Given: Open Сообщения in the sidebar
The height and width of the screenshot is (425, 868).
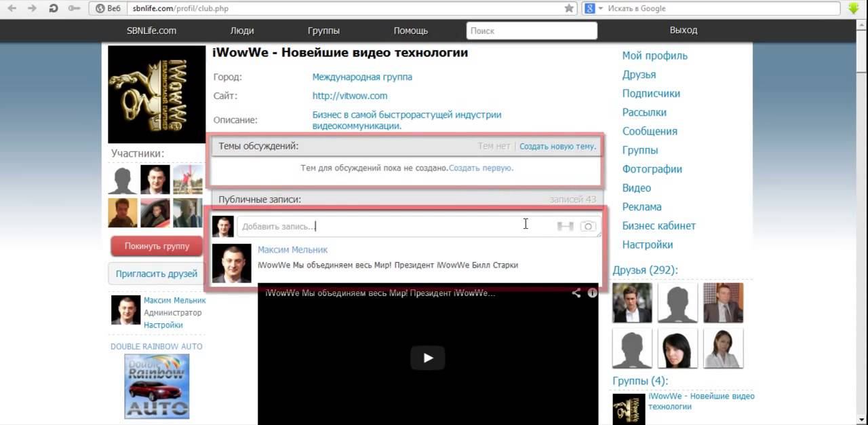Looking at the screenshot, I should coord(650,131).
